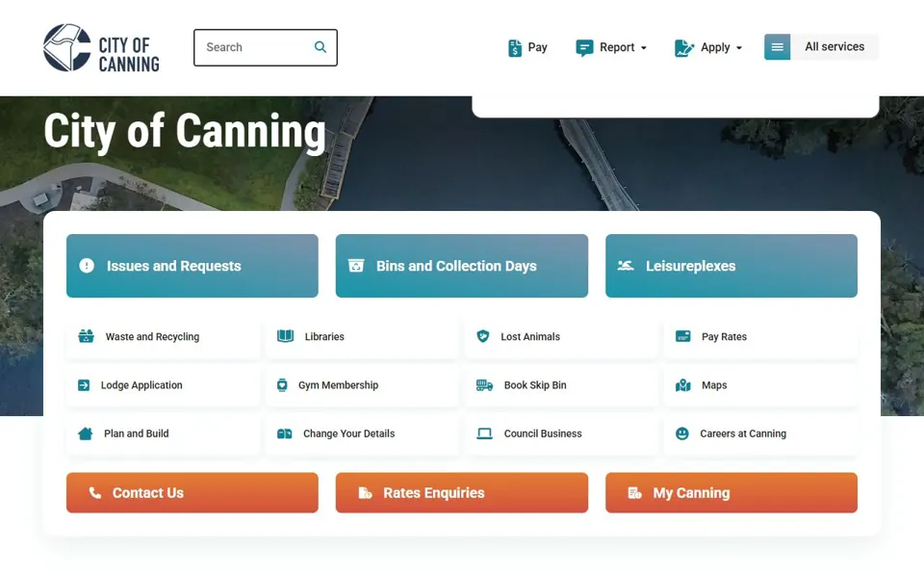Click the recycling bin icon on Bins tile

pos(356,266)
